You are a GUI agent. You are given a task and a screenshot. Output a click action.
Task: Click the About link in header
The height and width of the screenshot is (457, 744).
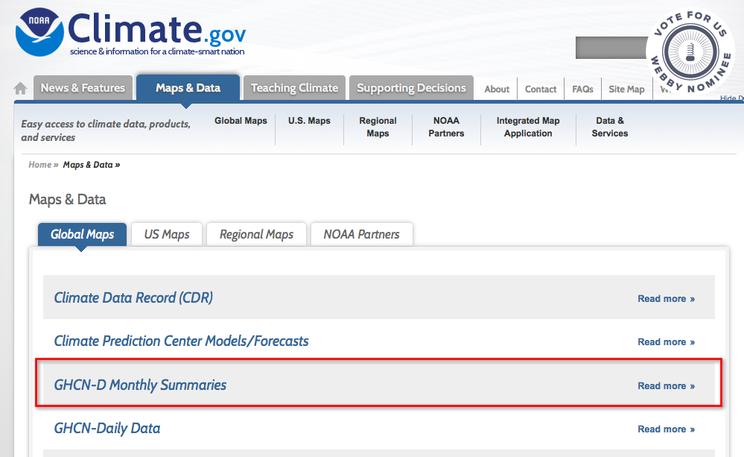tap(497, 89)
